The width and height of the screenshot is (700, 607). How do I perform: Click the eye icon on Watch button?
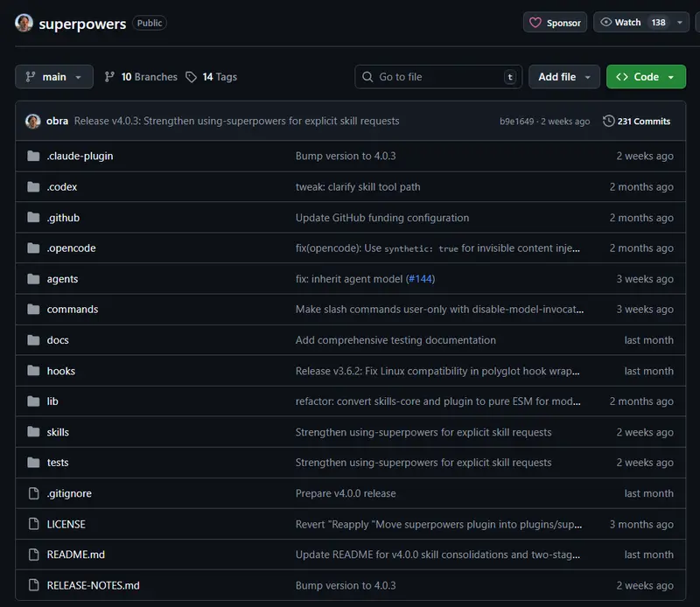(605, 23)
